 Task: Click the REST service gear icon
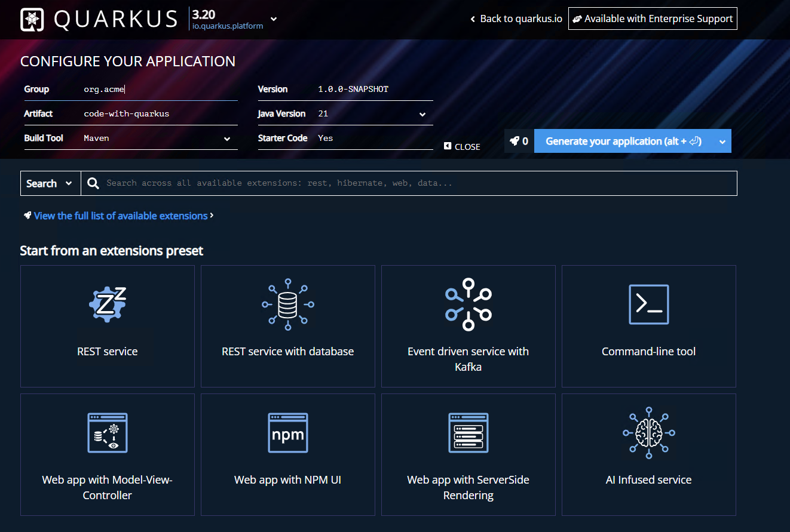pos(108,305)
